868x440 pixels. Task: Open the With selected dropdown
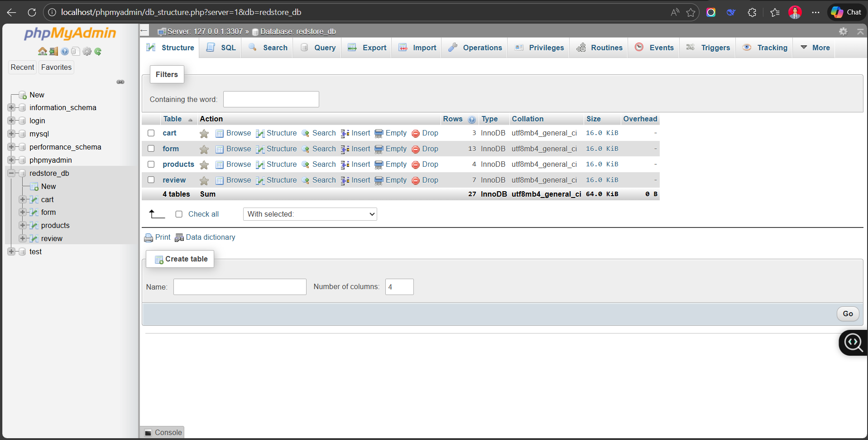coord(310,214)
